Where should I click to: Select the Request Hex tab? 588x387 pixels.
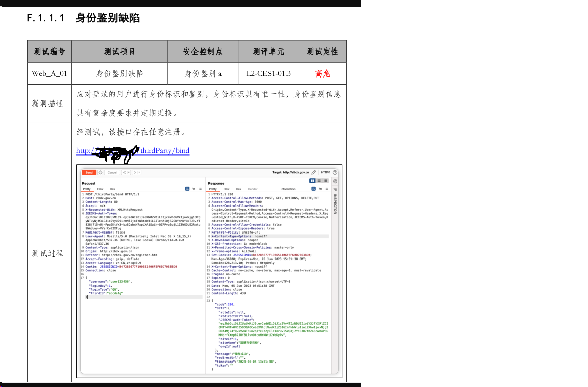pos(112,189)
